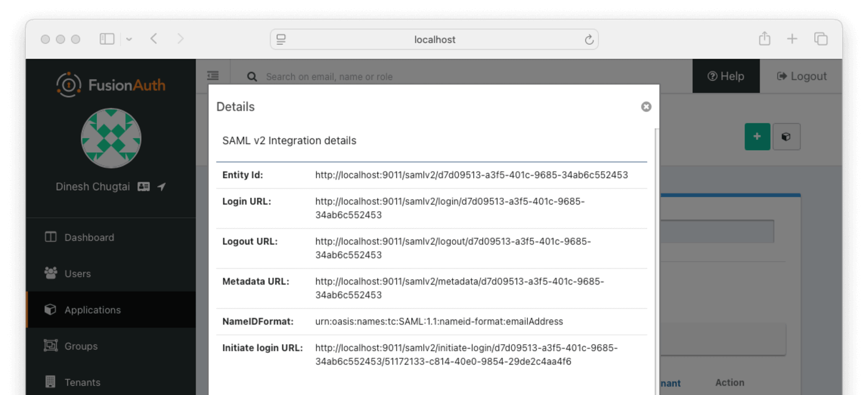Open Applications in sidebar

111,310
